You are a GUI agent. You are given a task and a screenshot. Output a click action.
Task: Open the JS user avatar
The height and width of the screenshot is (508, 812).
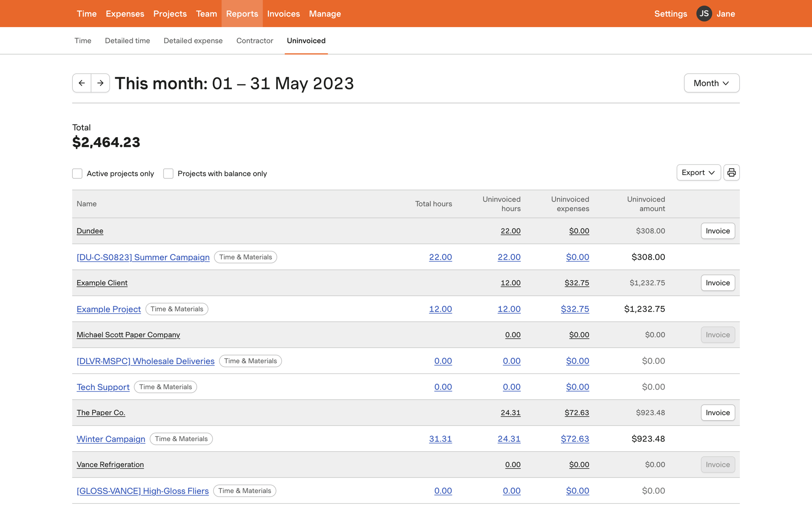point(704,14)
